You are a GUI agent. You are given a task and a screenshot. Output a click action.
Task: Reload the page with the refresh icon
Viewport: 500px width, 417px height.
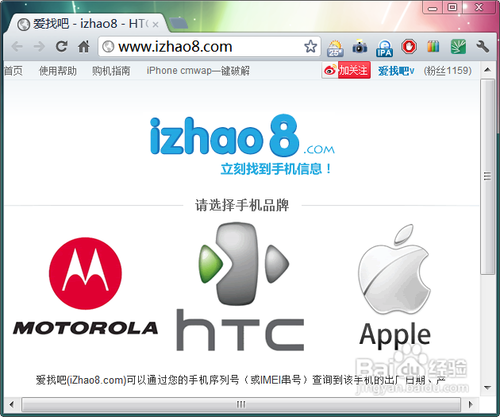coord(62,47)
